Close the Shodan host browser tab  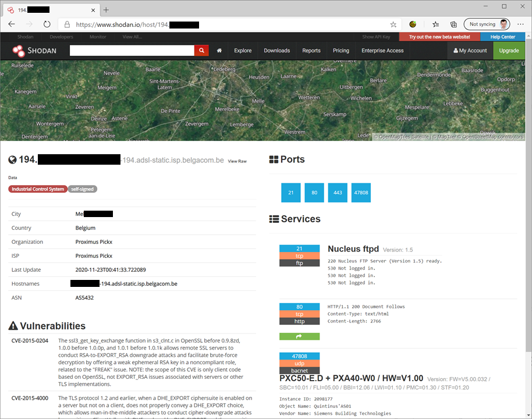[x=93, y=10]
